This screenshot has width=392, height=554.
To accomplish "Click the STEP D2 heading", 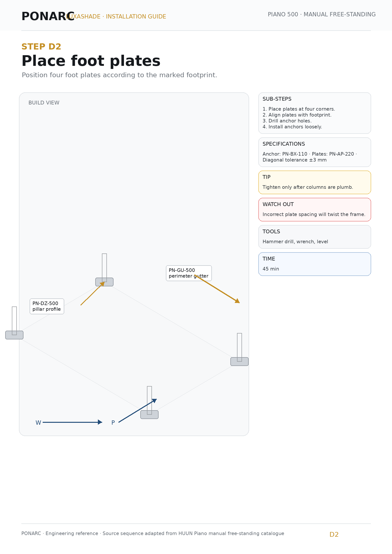I will coord(41,47).
